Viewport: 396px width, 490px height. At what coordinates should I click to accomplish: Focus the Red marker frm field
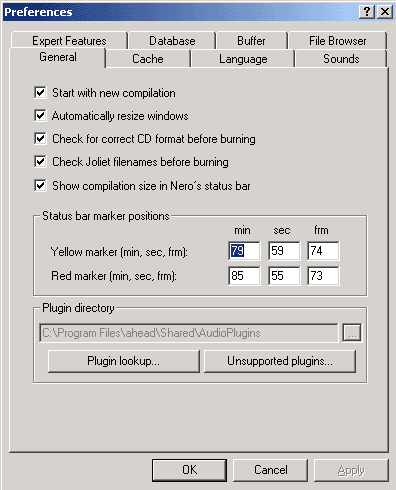[323, 276]
